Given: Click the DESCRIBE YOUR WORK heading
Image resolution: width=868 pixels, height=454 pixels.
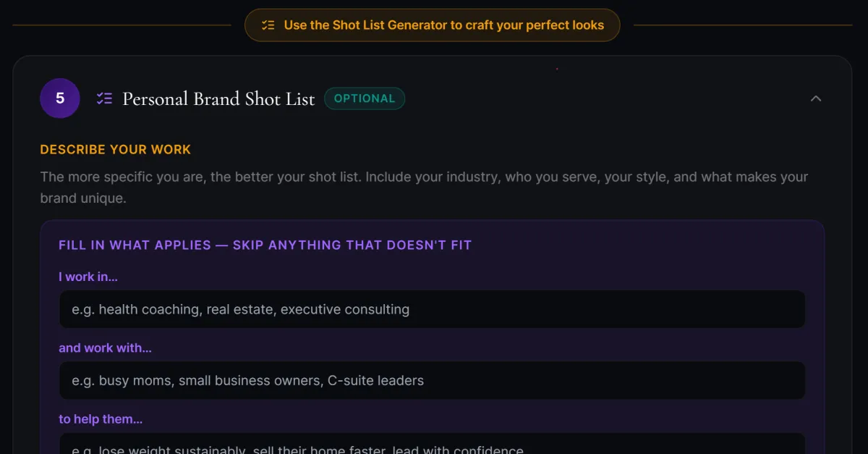Looking at the screenshot, I should (x=116, y=150).
